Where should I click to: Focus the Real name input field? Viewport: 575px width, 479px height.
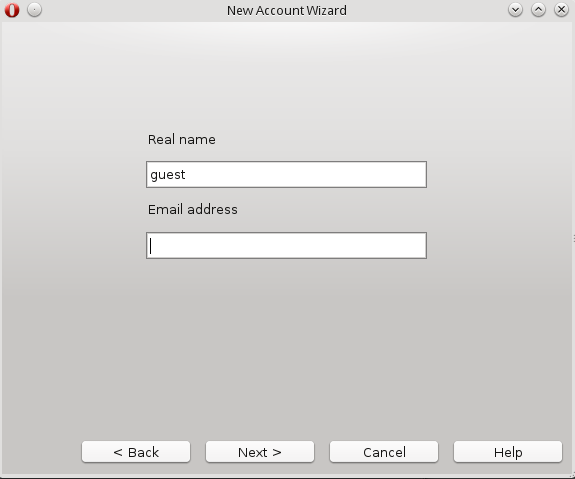point(286,175)
